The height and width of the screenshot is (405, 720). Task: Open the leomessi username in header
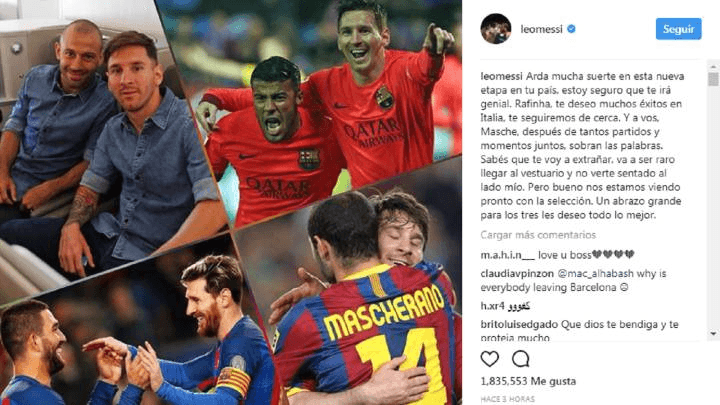pyautogui.click(x=541, y=29)
